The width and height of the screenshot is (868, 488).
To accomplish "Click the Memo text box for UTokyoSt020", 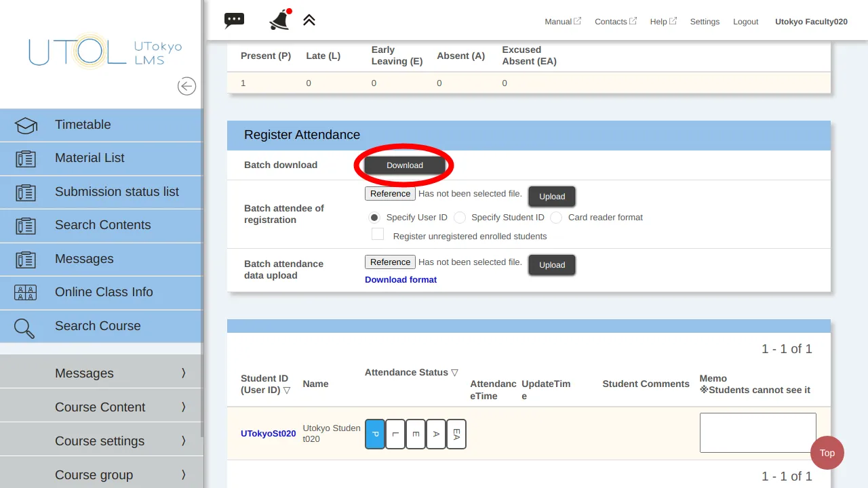I will pyautogui.click(x=757, y=432).
